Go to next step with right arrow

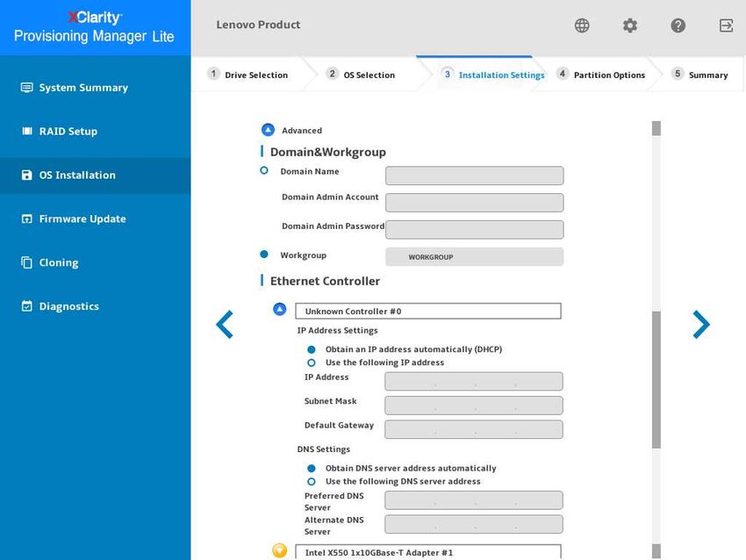701,325
